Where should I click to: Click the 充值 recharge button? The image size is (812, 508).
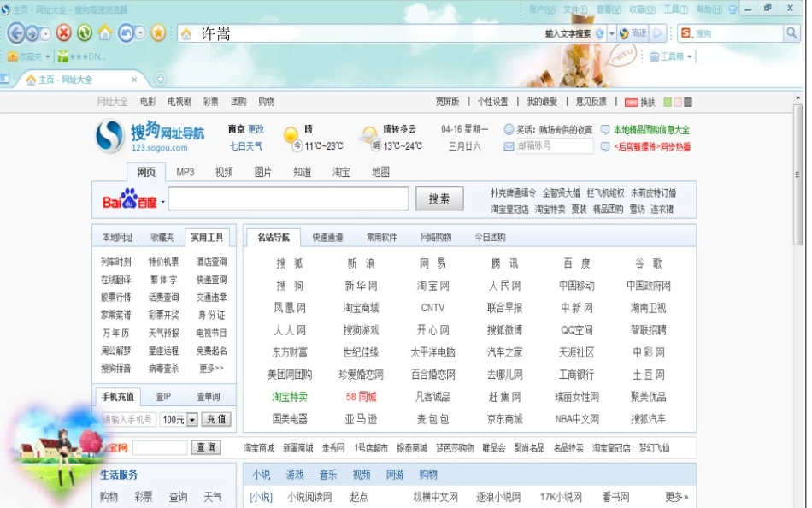[x=216, y=419]
